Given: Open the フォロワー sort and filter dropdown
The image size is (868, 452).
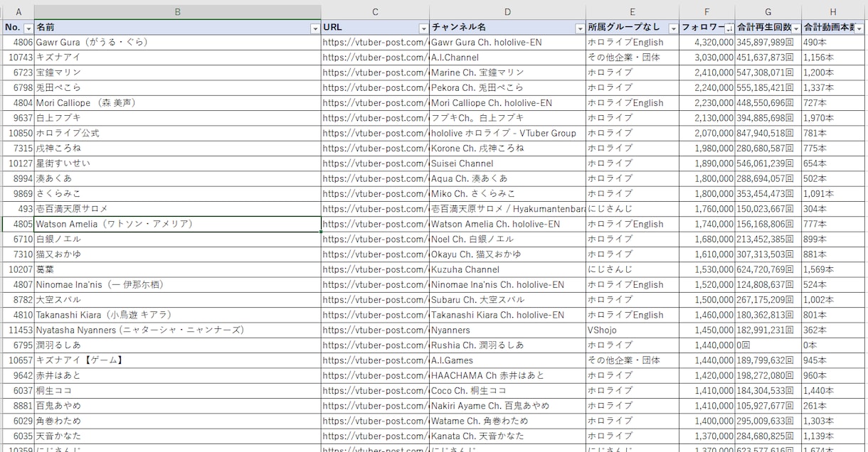Looking at the screenshot, I should [729, 28].
